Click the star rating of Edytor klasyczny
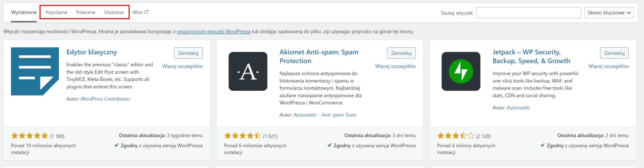644x168 pixels. 29,136
